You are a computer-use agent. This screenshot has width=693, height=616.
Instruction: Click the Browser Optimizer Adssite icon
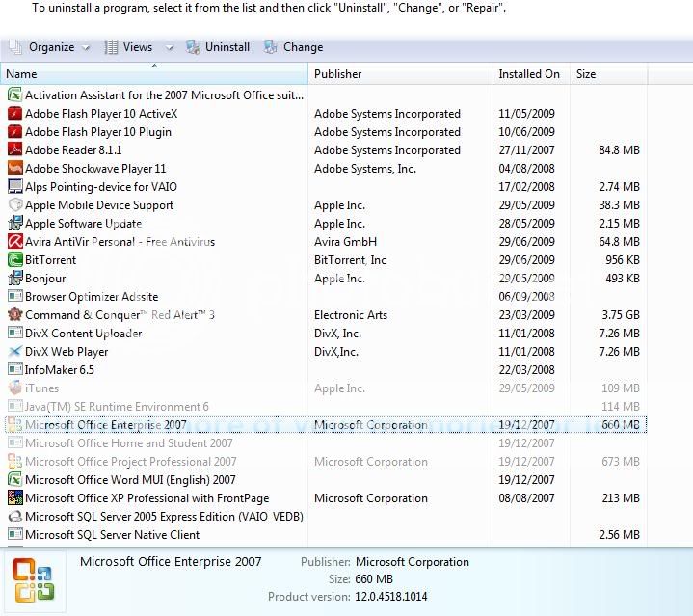point(15,297)
